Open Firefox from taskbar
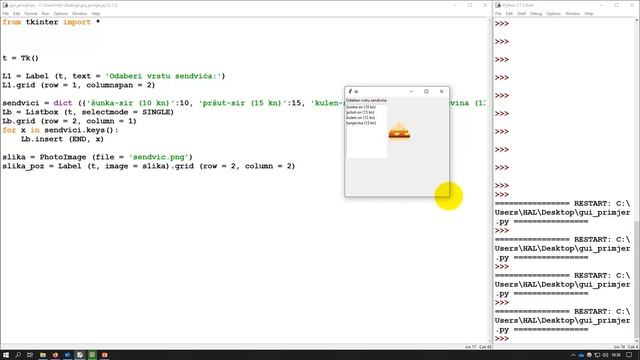This screenshot has width=640, height=360. pos(55,355)
